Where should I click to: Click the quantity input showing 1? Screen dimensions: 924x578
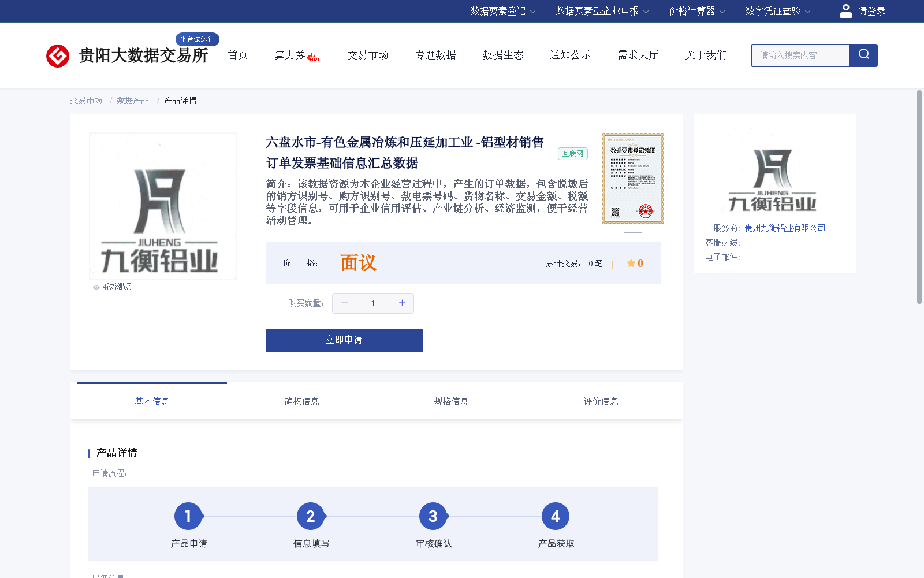click(373, 303)
